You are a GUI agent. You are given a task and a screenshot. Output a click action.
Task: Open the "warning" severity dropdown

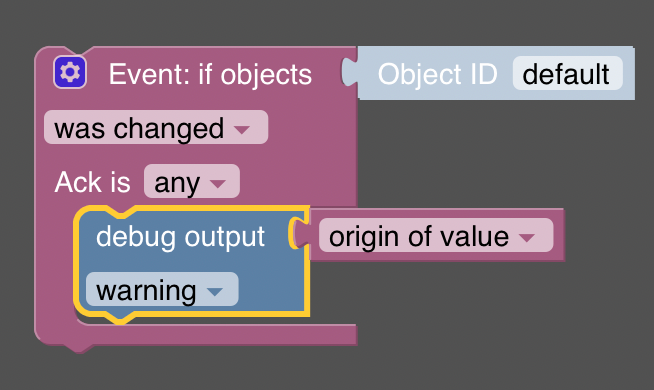162,289
